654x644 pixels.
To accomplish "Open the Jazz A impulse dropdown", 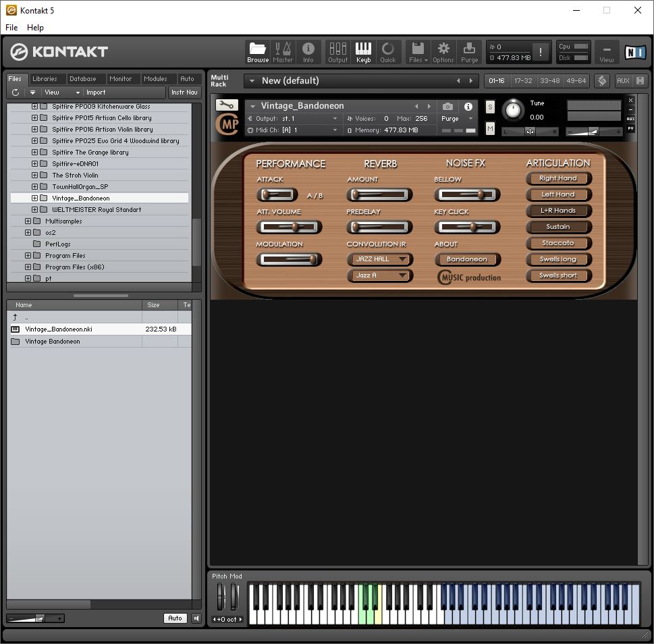I will (380, 275).
